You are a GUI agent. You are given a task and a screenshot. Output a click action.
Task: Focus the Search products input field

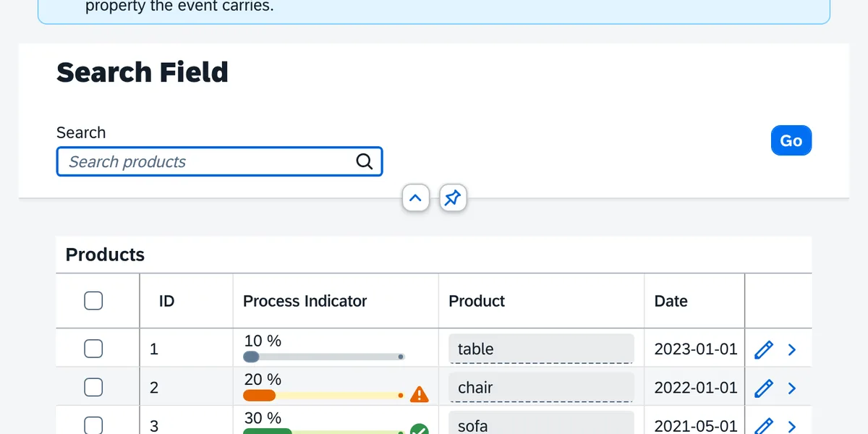[219, 161]
